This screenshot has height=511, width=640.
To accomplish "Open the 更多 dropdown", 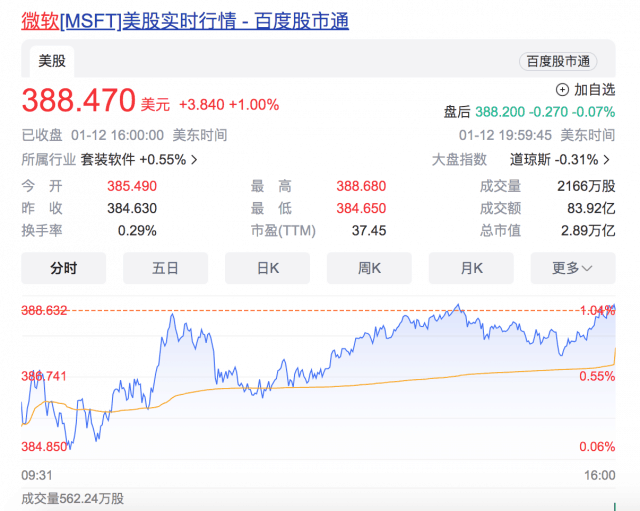I will tap(573, 268).
